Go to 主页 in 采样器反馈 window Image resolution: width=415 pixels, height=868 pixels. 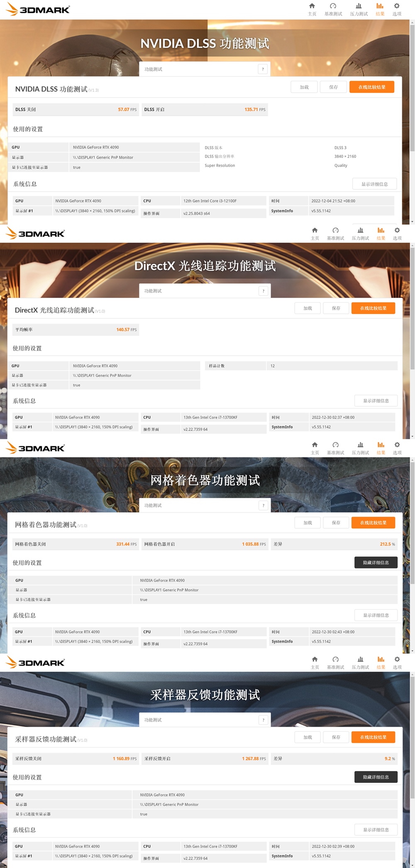(x=315, y=663)
